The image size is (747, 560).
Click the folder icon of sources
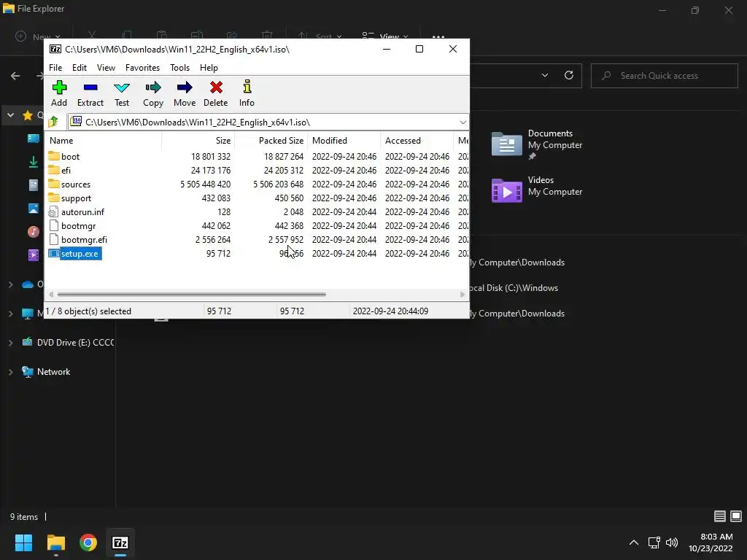coord(54,184)
